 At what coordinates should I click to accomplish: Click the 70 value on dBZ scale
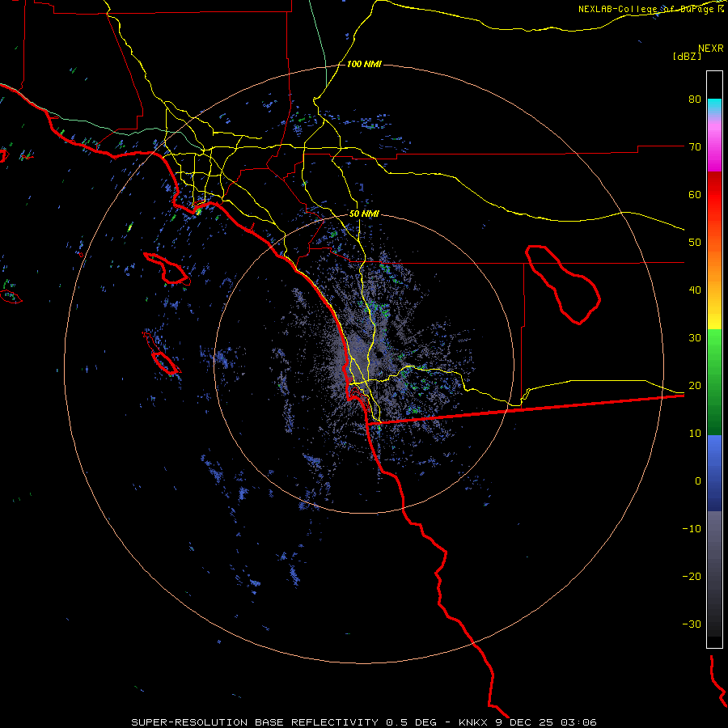[695, 147]
